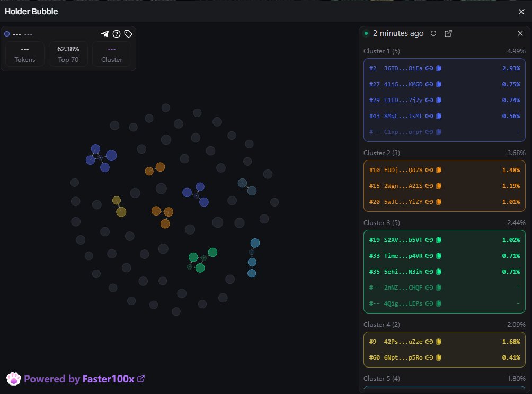
Task: Click holder address J6TD...8iEa
Action: coord(403,68)
